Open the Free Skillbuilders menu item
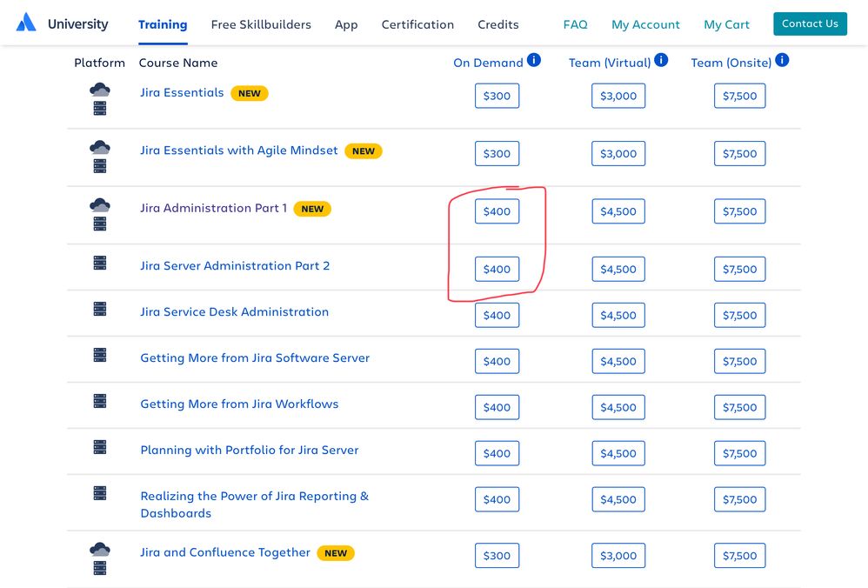The width and height of the screenshot is (868, 588). pyautogui.click(x=261, y=24)
